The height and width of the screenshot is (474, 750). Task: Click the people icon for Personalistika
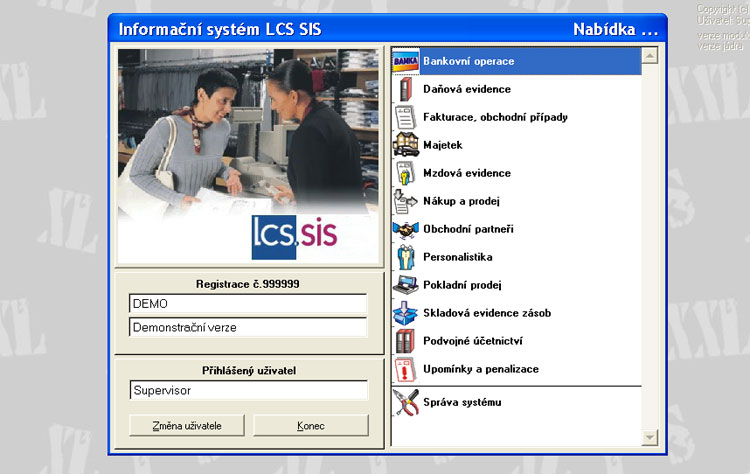406,257
